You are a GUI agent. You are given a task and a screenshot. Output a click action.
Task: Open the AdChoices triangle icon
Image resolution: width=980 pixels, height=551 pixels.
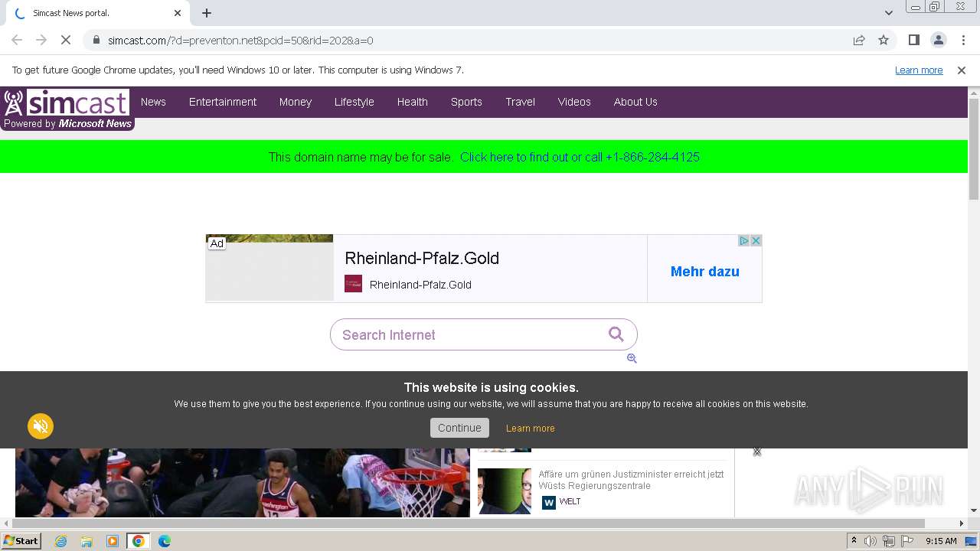pos(743,241)
